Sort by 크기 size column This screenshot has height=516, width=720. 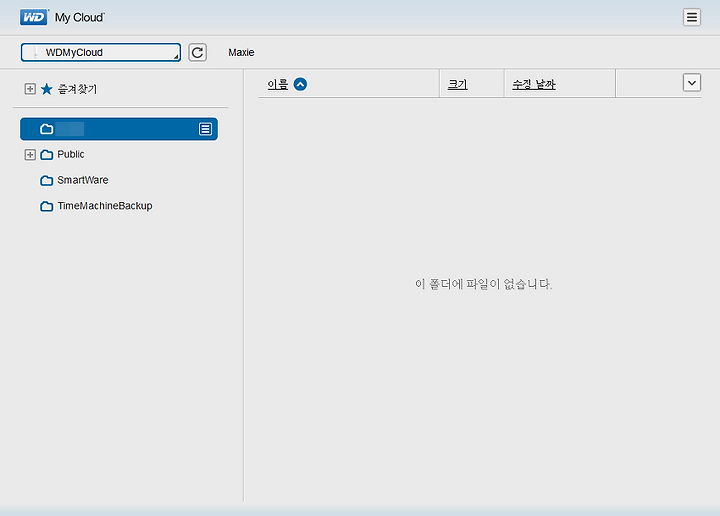click(x=457, y=84)
